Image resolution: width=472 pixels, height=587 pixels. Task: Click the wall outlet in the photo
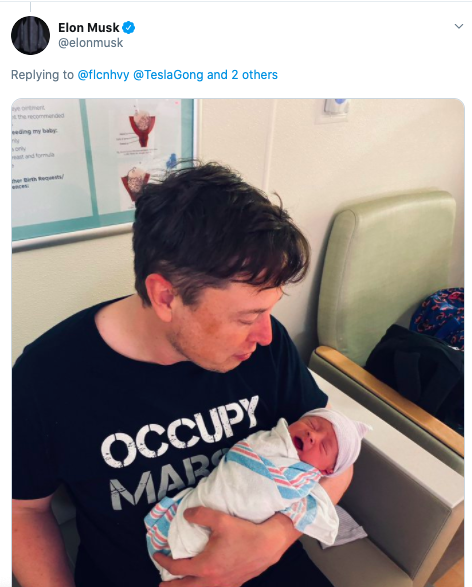336,109
